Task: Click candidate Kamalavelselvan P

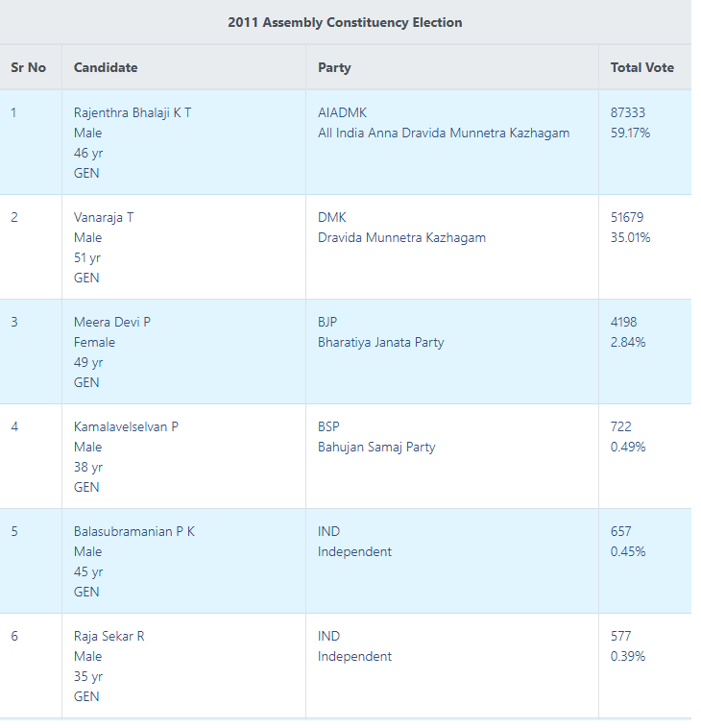Action: tap(126, 426)
